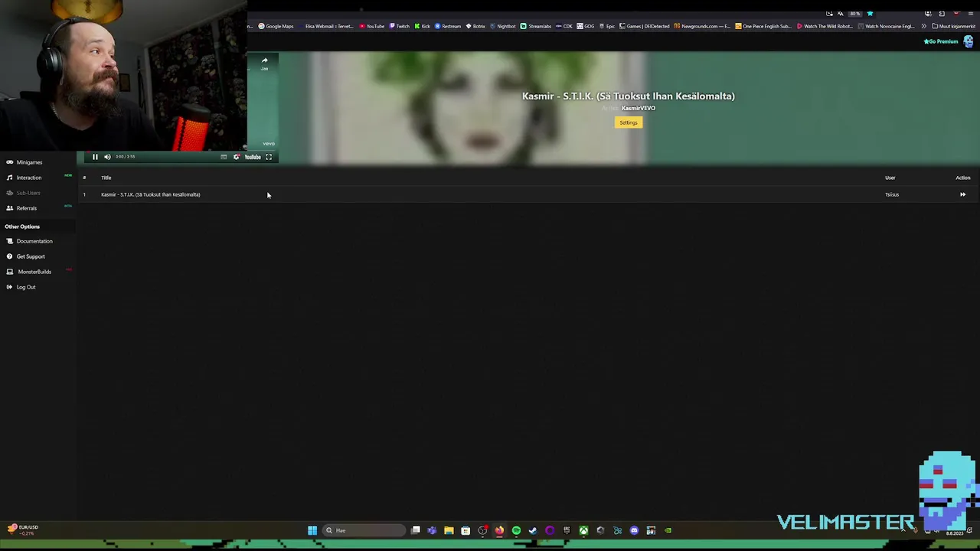Open the Newgrounds.com bookmark
The width and height of the screenshot is (980, 551).
point(702,26)
